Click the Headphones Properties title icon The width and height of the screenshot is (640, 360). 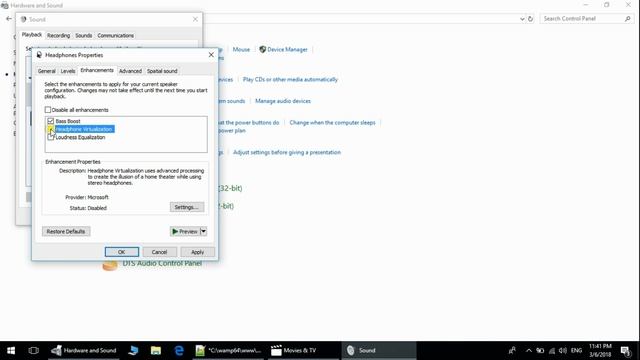(x=39, y=55)
